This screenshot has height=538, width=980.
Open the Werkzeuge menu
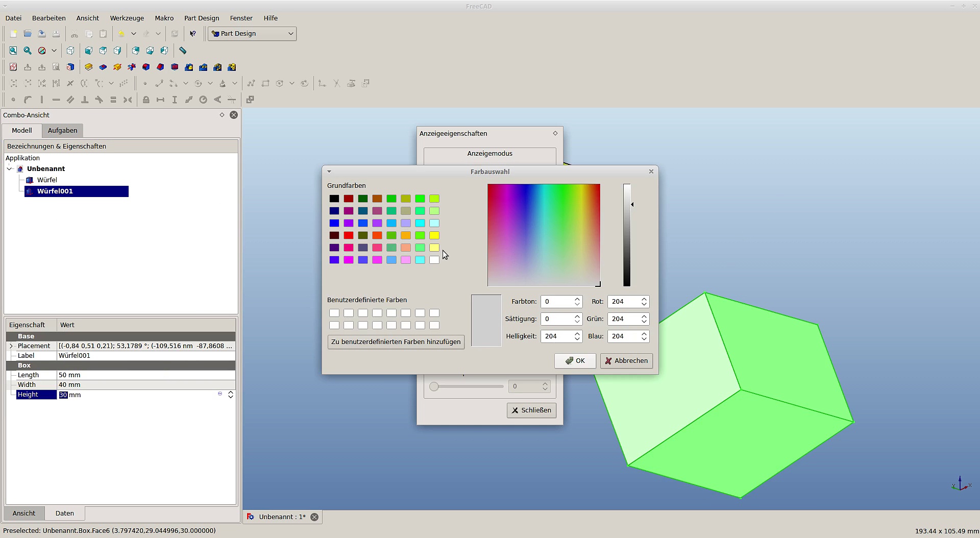pyautogui.click(x=127, y=18)
